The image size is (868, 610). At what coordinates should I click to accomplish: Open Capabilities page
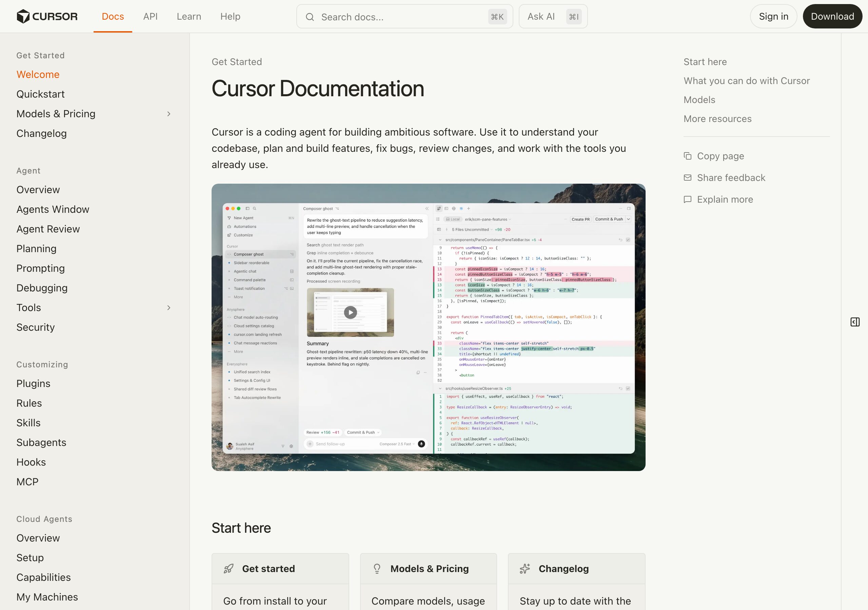pyautogui.click(x=43, y=578)
